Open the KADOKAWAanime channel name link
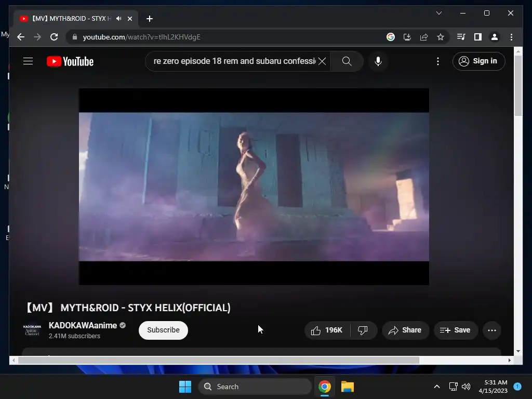 (83, 325)
